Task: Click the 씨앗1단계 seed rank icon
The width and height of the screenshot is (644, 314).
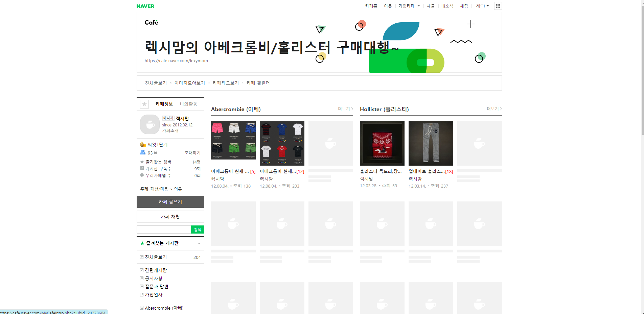Action: pyautogui.click(x=143, y=144)
